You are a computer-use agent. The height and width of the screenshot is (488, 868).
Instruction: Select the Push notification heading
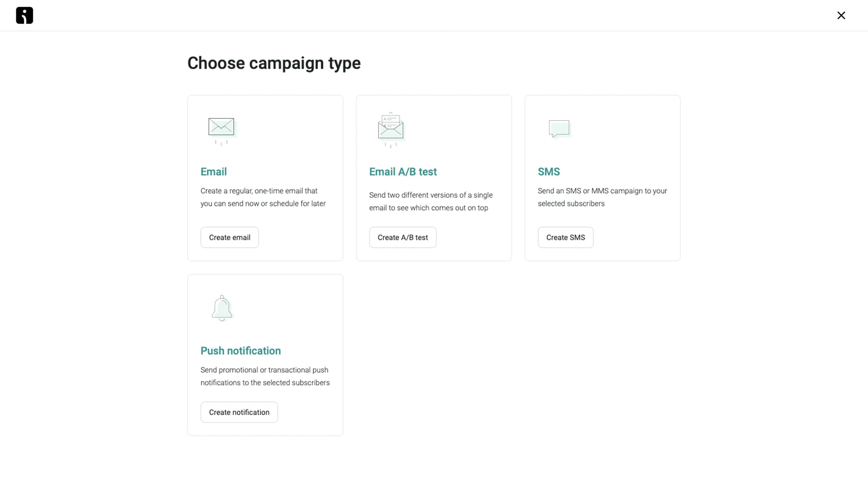(x=241, y=351)
